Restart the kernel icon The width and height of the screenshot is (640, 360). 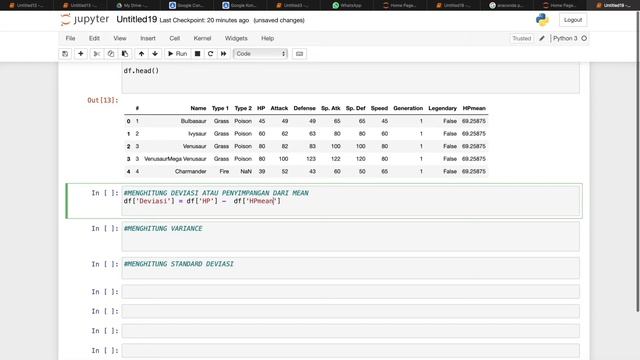pos(210,53)
